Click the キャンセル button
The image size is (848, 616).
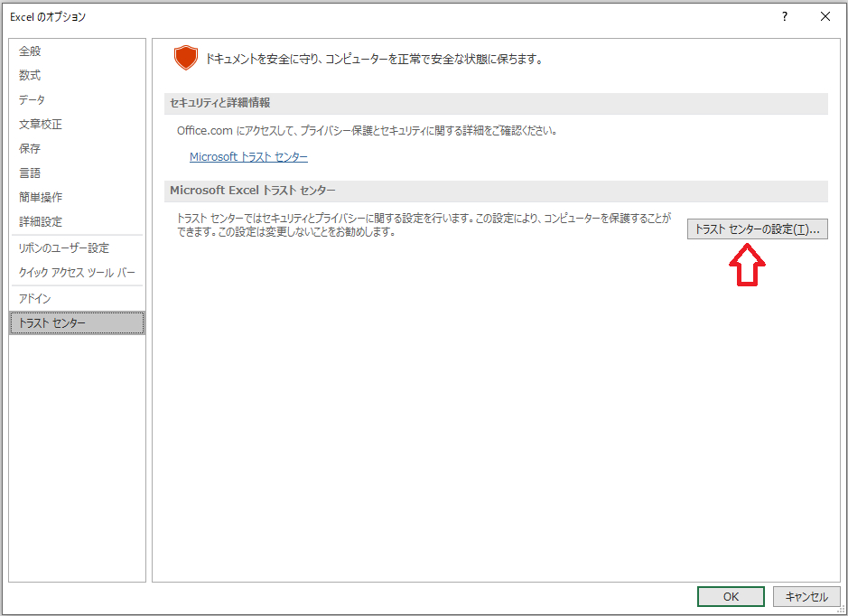[806, 596]
